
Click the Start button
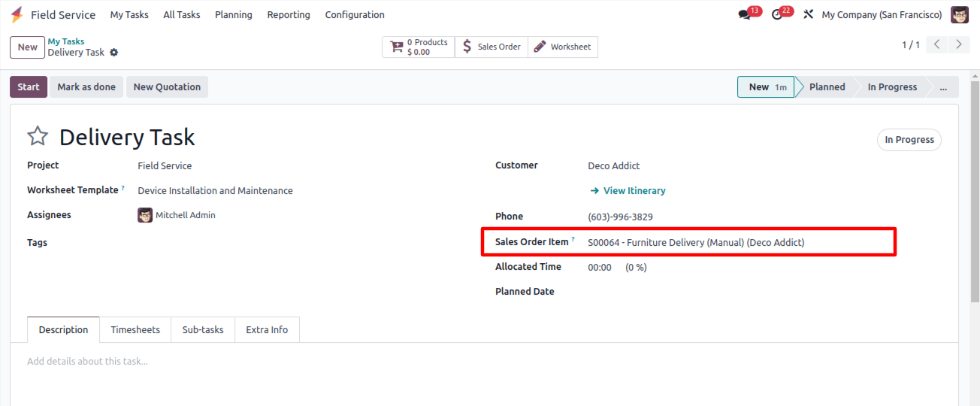[x=29, y=87]
